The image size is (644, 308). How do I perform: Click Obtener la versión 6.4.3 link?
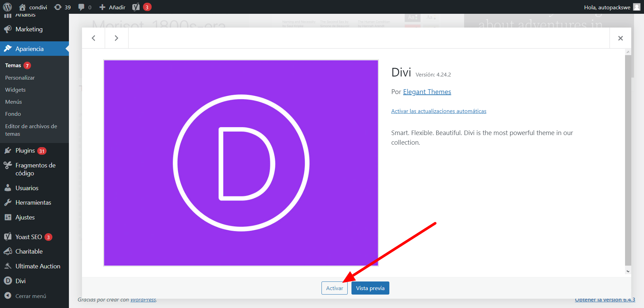click(605, 299)
